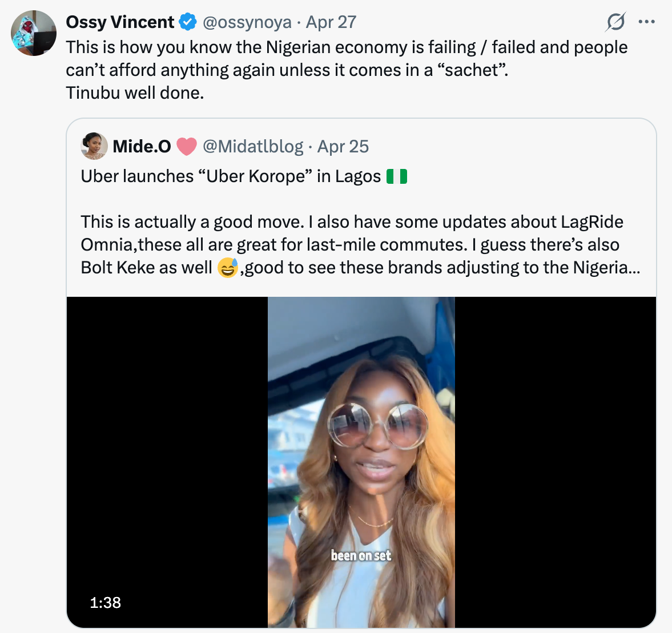Click the Apr 27 timestamp
This screenshot has height=633, width=672.
(x=331, y=22)
